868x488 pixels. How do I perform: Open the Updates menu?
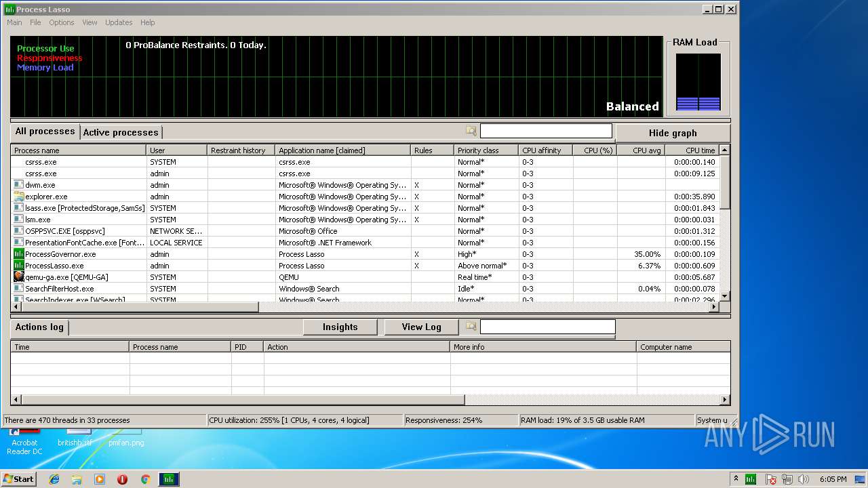pos(119,22)
